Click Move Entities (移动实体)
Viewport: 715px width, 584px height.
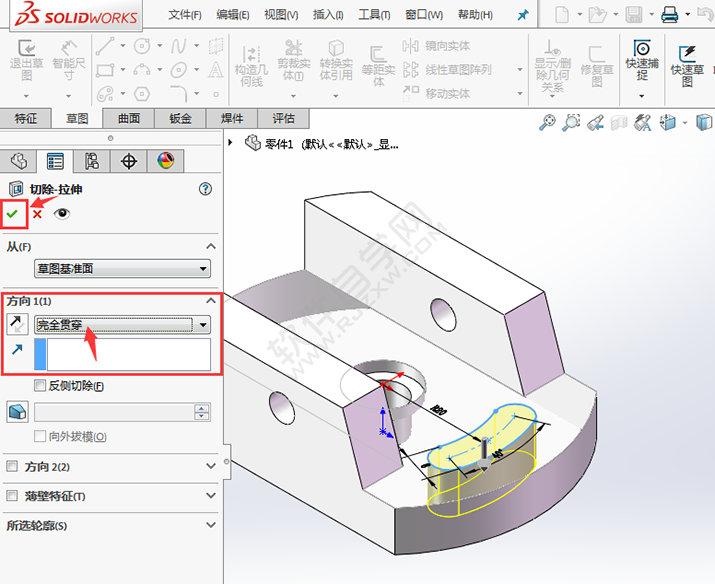point(436,93)
